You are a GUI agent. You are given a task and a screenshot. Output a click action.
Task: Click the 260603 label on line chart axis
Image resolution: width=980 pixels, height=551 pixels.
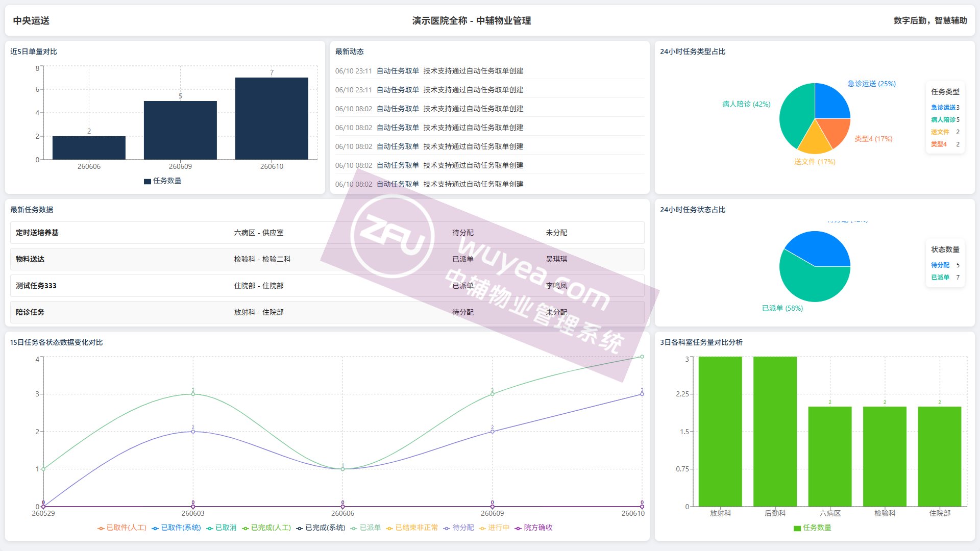(193, 513)
